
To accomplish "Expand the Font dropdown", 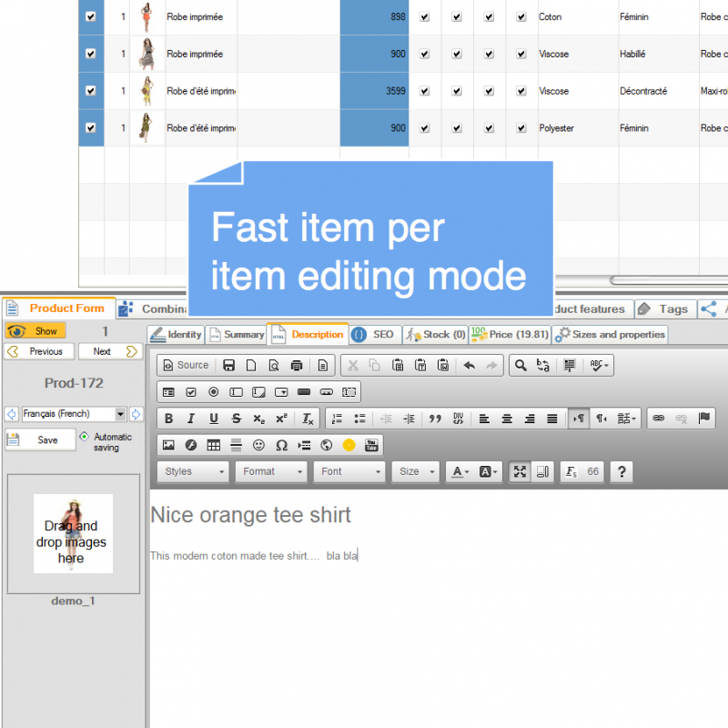I will coord(349,471).
